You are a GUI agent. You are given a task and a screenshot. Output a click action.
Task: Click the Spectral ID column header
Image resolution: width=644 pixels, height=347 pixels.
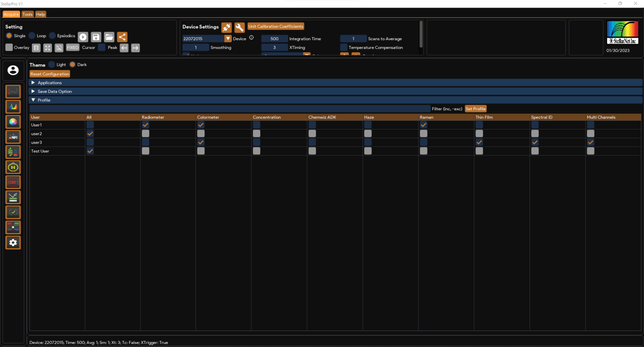pyautogui.click(x=558, y=117)
